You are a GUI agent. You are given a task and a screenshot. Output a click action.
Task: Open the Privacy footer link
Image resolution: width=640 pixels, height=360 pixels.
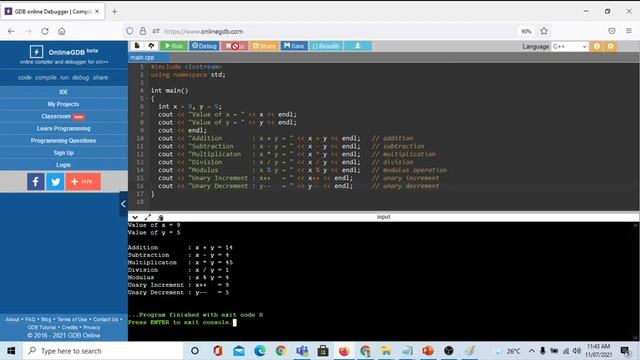click(92, 327)
